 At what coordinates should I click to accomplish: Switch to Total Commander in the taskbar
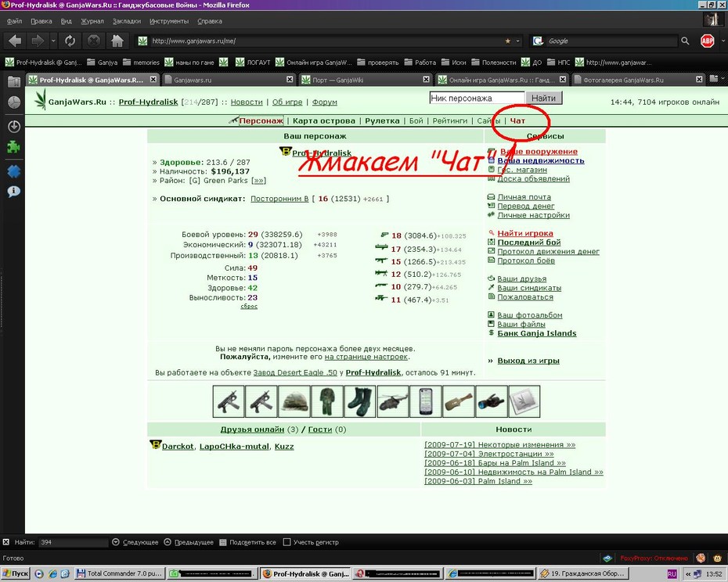coord(119,573)
